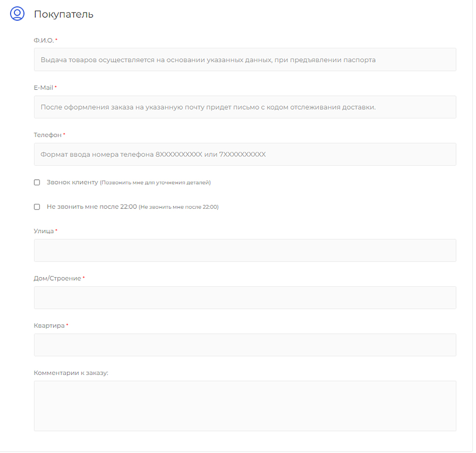Click the Ф.И.О. field label
This screenshot has width=476, height=453.
pos(44,40)
